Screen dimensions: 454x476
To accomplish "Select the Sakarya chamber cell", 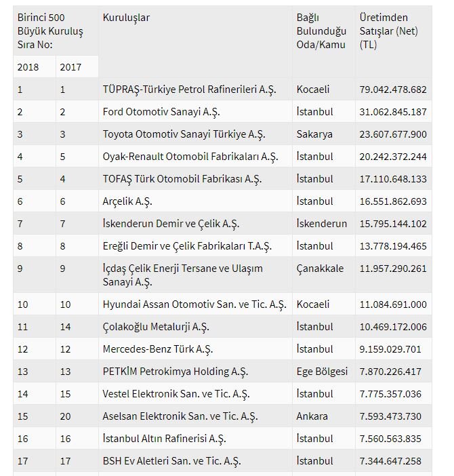I will (314, 134).
